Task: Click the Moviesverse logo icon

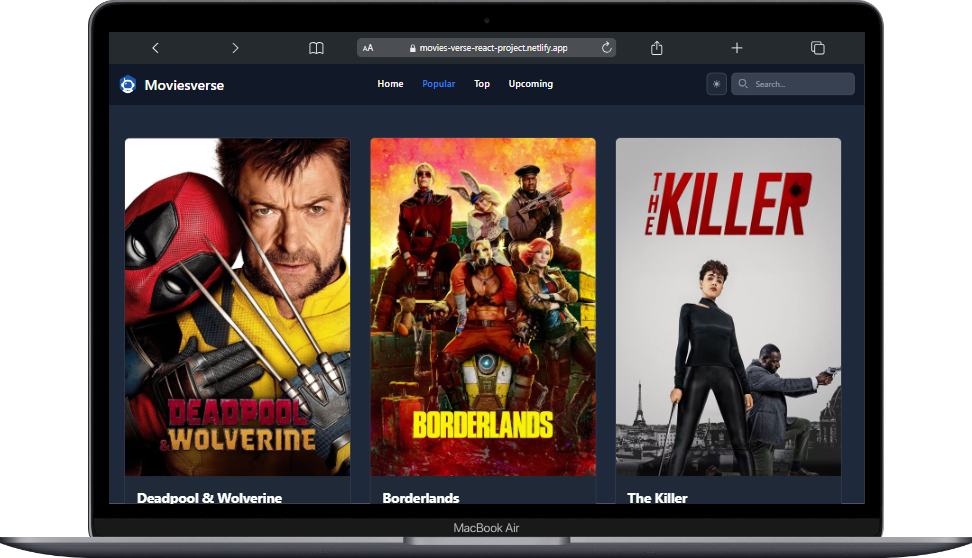Action: point(128,84)
